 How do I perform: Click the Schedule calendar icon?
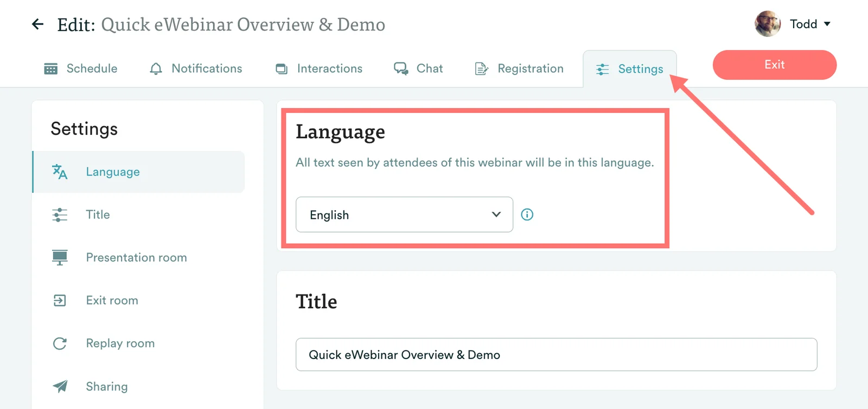pyautogui.click(x=51, y=69)
